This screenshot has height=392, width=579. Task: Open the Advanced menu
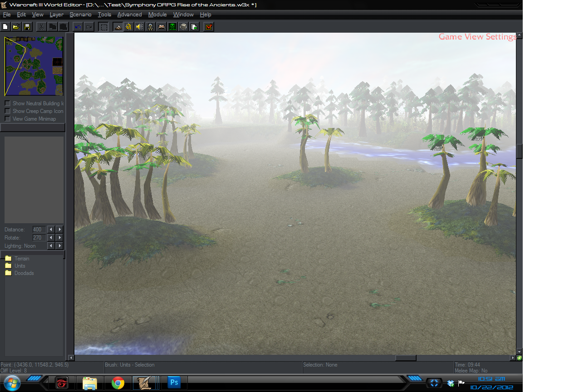[x=129, y=15]
